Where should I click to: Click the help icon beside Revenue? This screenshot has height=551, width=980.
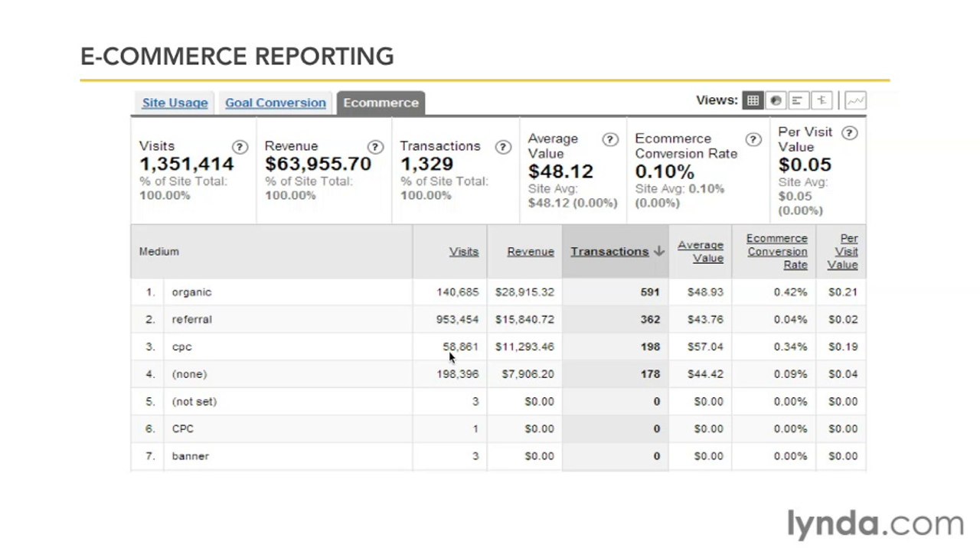click(375, 147)
